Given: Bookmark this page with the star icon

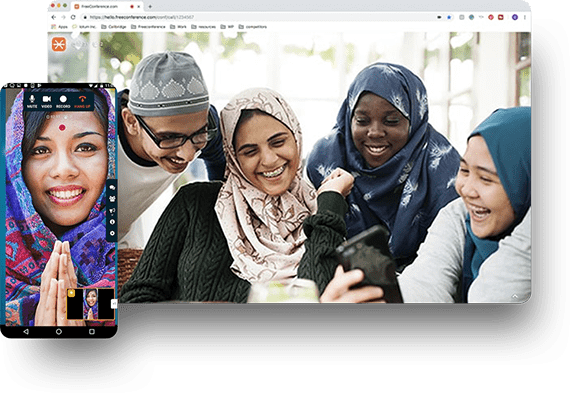Looking at the screenshot, I should coord(449,17).
